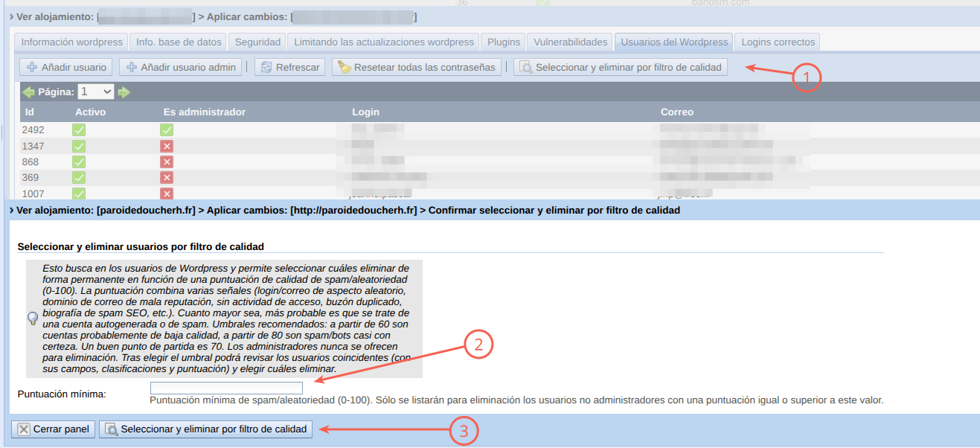This screenshot has height=448, width=980.
Task: Sort by the Login column header
Action: coord(365,112)
